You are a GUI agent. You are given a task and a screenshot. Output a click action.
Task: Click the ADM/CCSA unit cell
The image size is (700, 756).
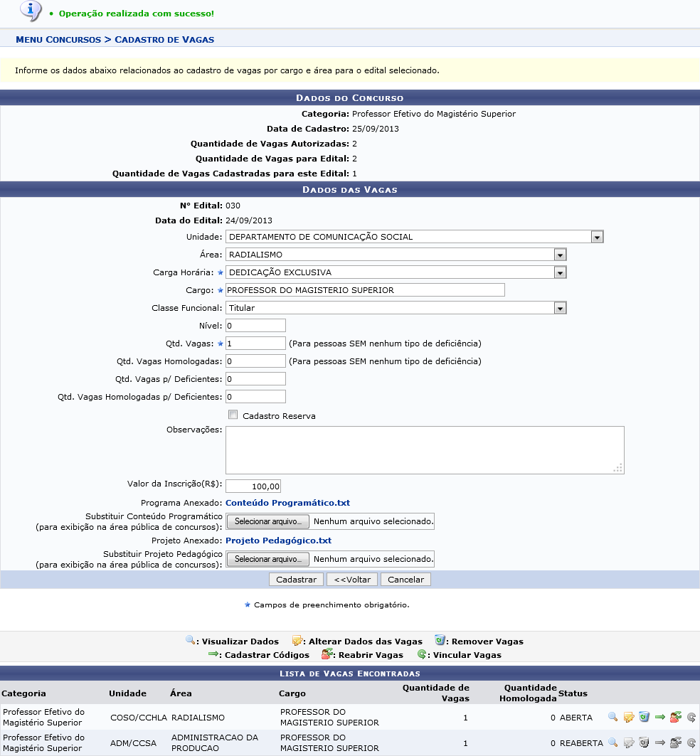point(133,743)
